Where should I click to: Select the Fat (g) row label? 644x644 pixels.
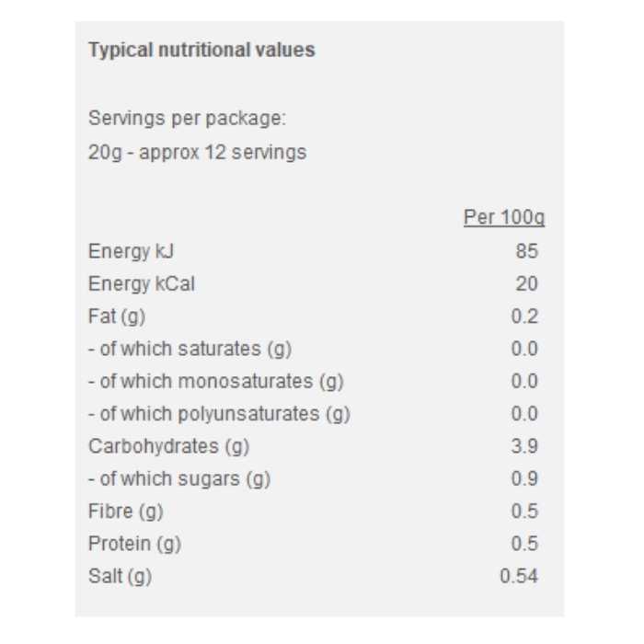(x=117, y=316)
